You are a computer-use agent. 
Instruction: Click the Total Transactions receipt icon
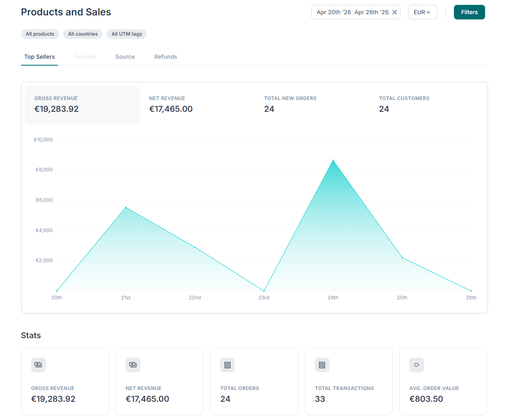[x=322, y=365]
